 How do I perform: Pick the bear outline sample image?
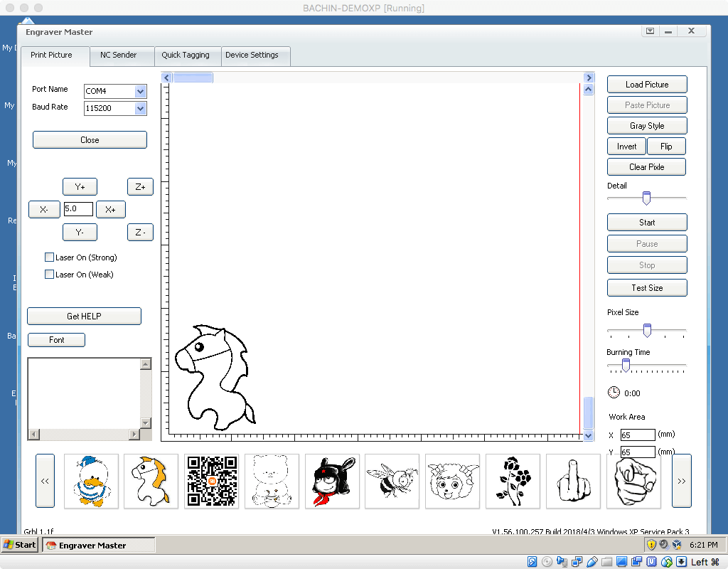click(x=272, y=482)
